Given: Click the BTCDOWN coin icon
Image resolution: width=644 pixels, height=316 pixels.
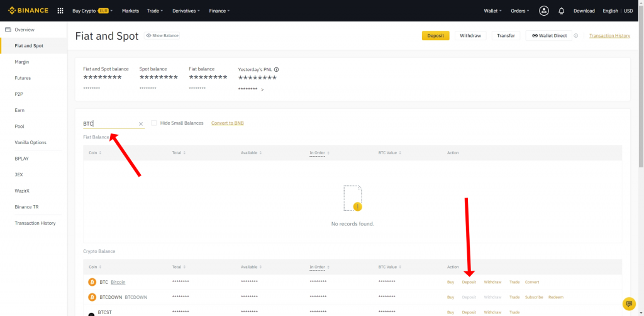Looking at the screenshot, I should pyautogui.click(x=92, y=297).
